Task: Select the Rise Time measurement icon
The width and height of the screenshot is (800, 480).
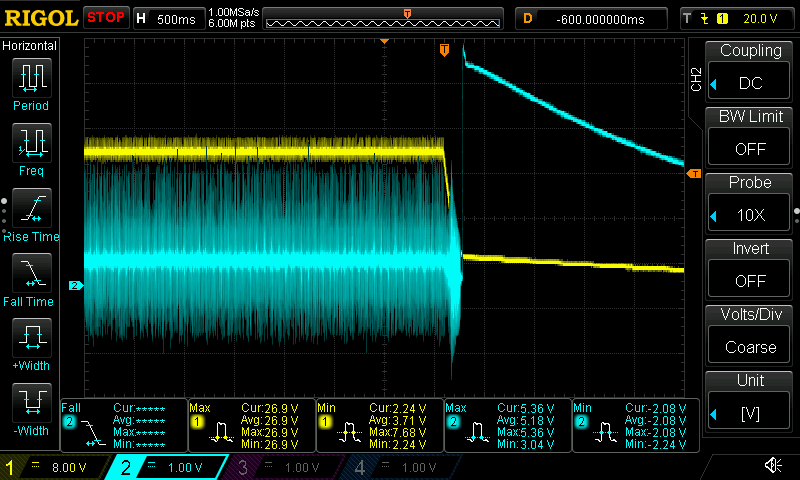Action: click(x=32, y=208)
